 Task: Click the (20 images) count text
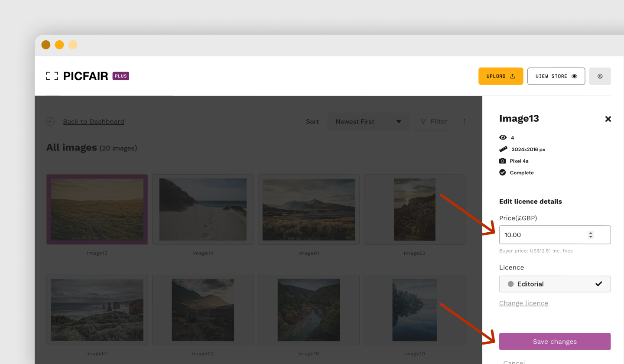pos(118,148)
